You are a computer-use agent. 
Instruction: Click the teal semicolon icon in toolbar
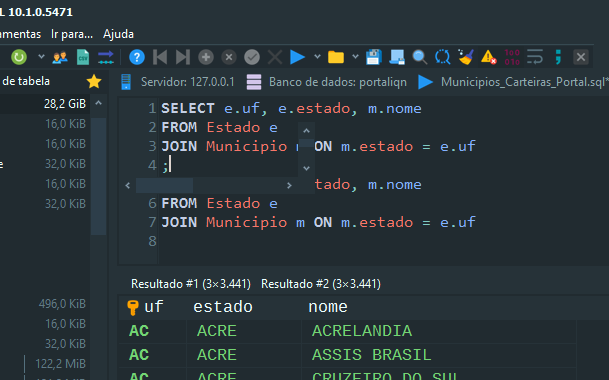(x=558, y=57)
